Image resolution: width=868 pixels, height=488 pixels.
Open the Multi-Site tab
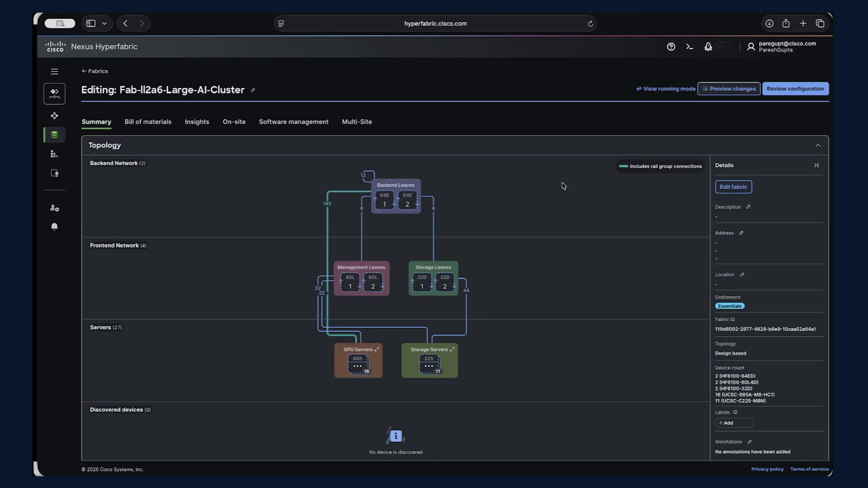click(x=357, y=122)
